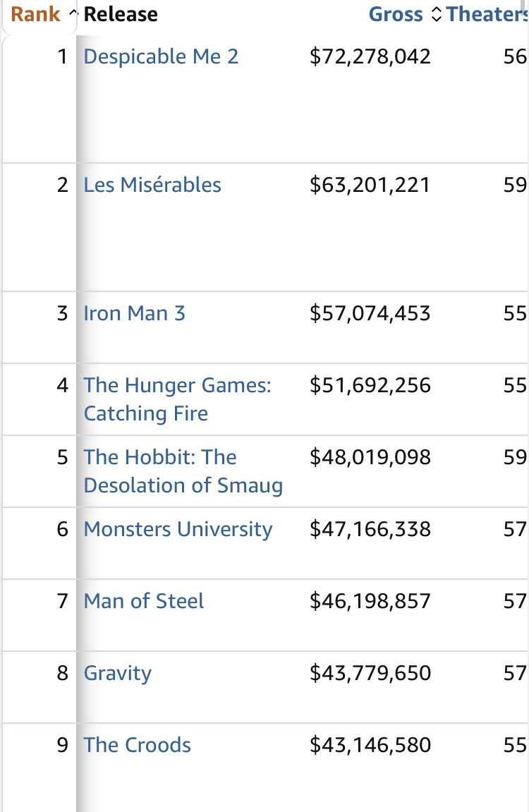Go to the Man of Steel page
The image size is (529, 812).
point(144,601)
